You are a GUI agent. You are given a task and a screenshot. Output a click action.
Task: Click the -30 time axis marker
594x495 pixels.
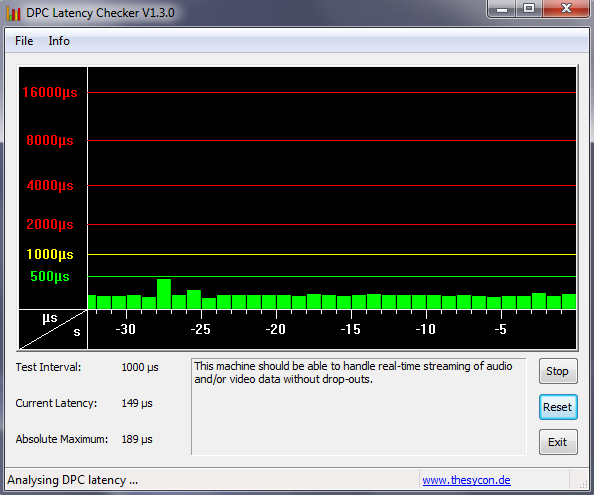tap(125, 329)
